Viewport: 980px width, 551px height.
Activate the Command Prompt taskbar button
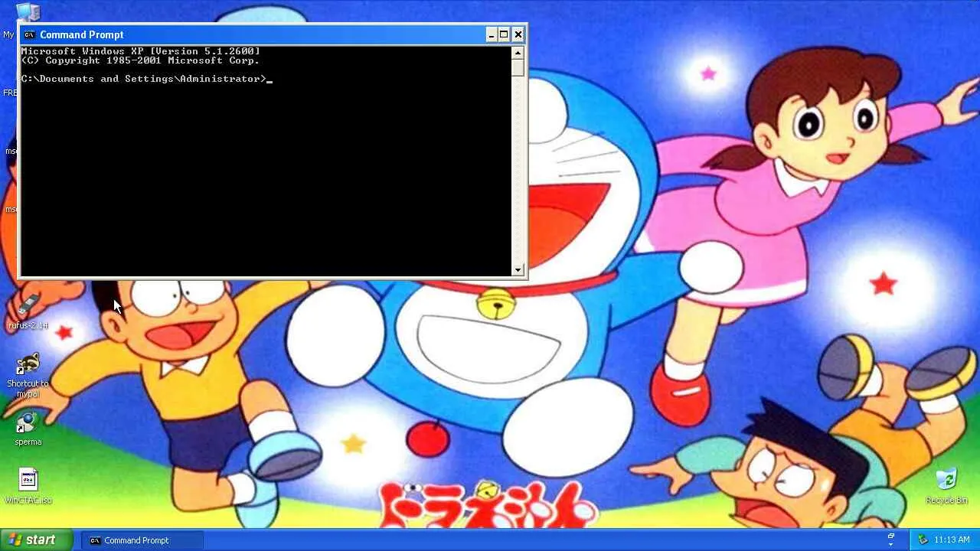pyautogui.click(x=142, y=540)
